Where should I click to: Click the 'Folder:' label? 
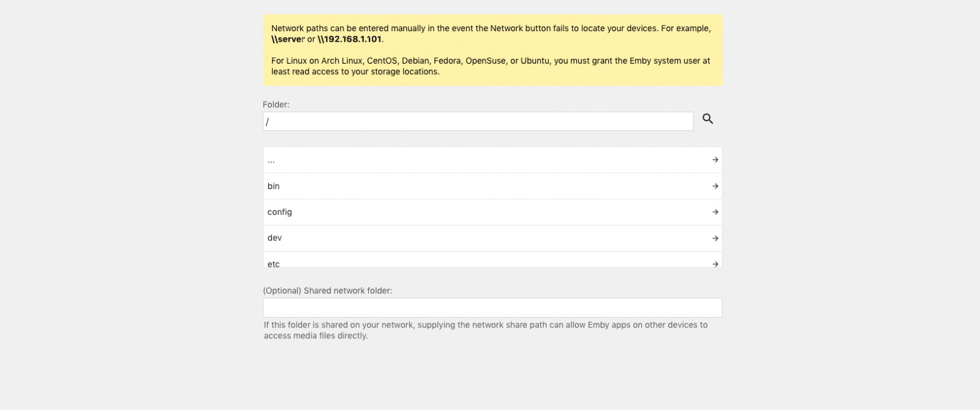[x=276, y=105]
